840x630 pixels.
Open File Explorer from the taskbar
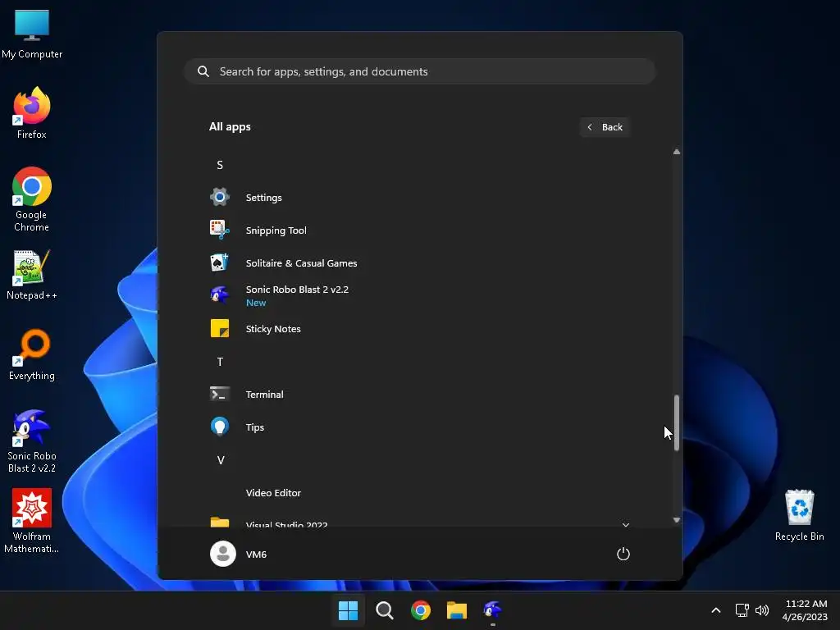point(456,610)
